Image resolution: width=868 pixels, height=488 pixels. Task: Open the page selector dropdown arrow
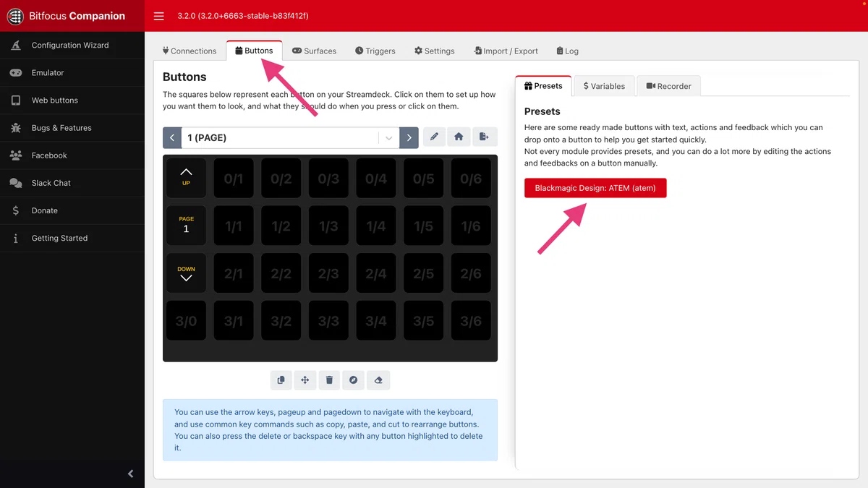(x=388, y=137)
